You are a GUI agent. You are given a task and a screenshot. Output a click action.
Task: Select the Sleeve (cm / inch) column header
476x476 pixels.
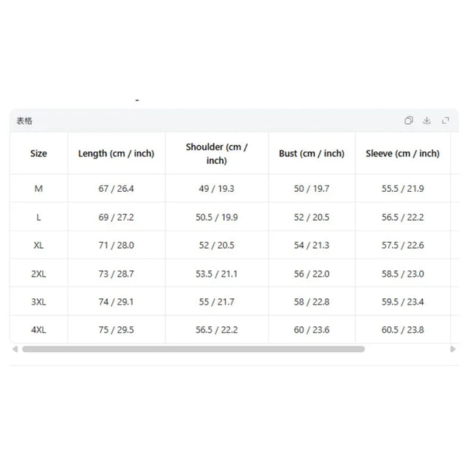(403, 154)
